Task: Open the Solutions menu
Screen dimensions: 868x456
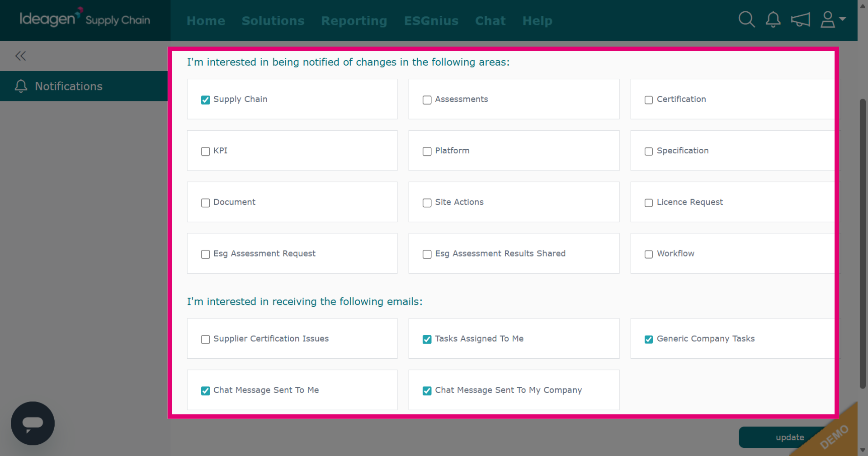Action: 273,21
